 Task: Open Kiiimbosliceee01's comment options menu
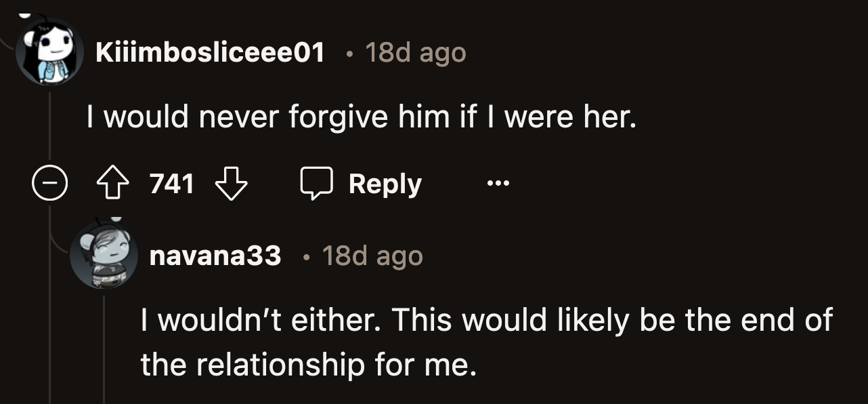[498, 183]
